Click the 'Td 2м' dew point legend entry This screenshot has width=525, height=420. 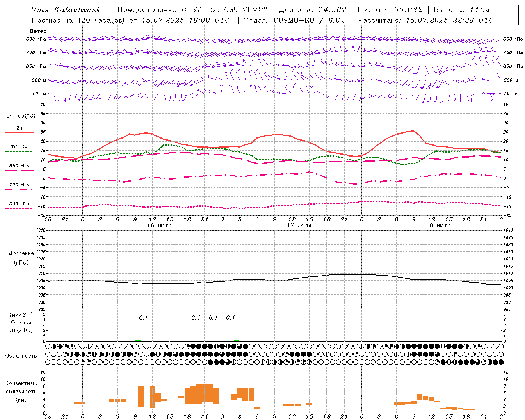(x=19, y=147)
